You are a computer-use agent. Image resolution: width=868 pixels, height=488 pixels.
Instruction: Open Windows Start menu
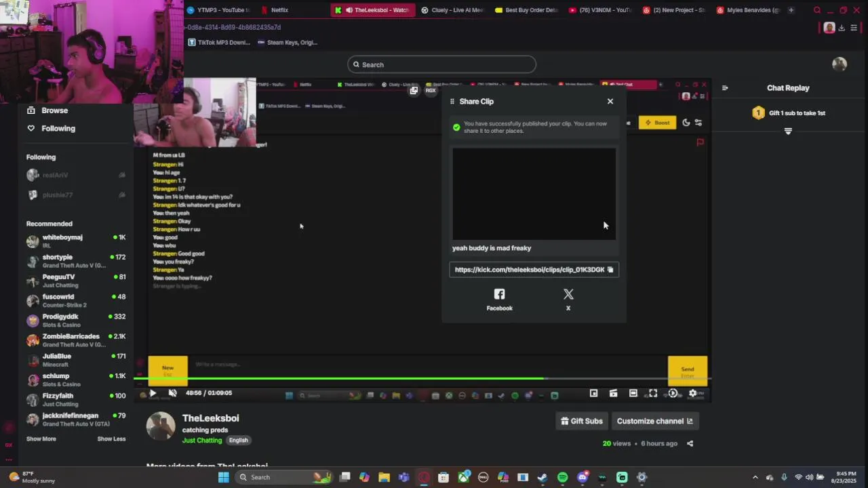pyautogui.click(x=224, y=477)
